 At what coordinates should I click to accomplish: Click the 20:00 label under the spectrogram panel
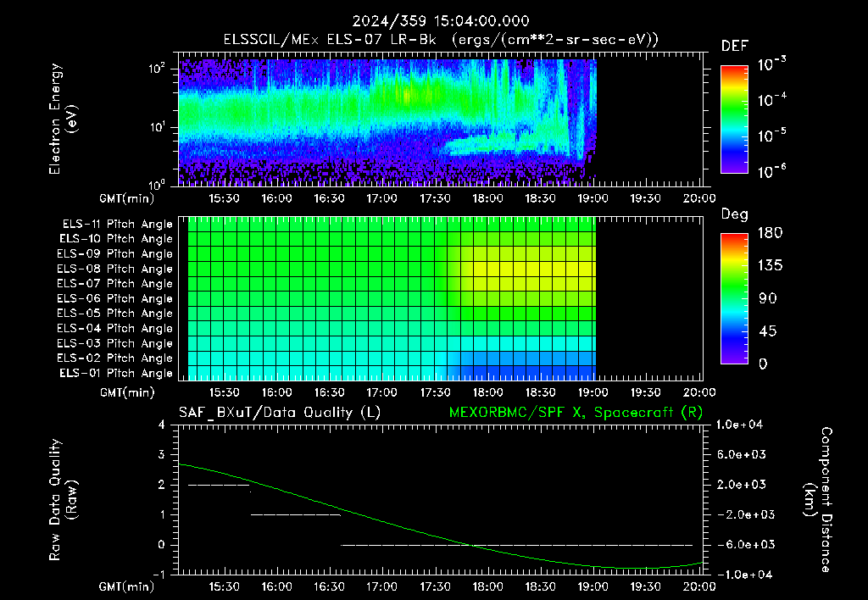click(699, 198)
